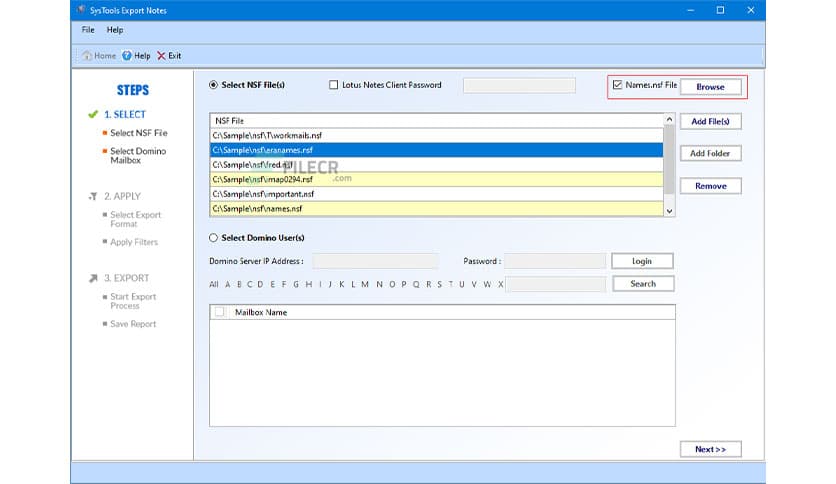The image size is (836, 484).
Task: Click 'Select Domino Mailbox' step
Action: tap(138, 156)
